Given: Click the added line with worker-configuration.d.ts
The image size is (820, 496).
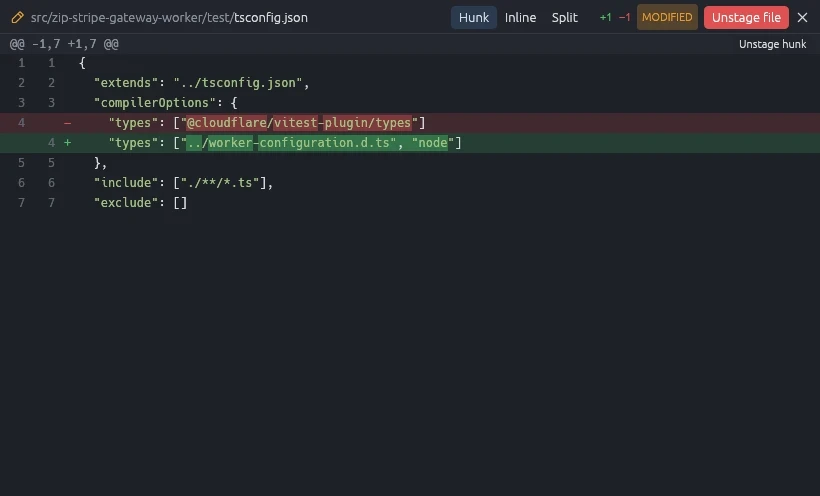Looking at the screenshot, I should point(410,143).
